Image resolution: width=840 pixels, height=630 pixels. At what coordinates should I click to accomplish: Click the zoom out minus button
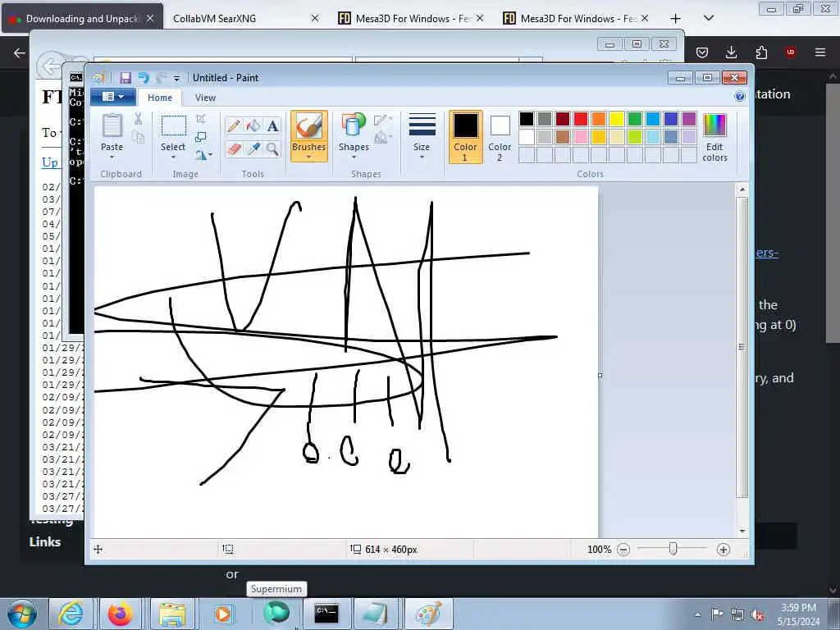tap(623, 550)
